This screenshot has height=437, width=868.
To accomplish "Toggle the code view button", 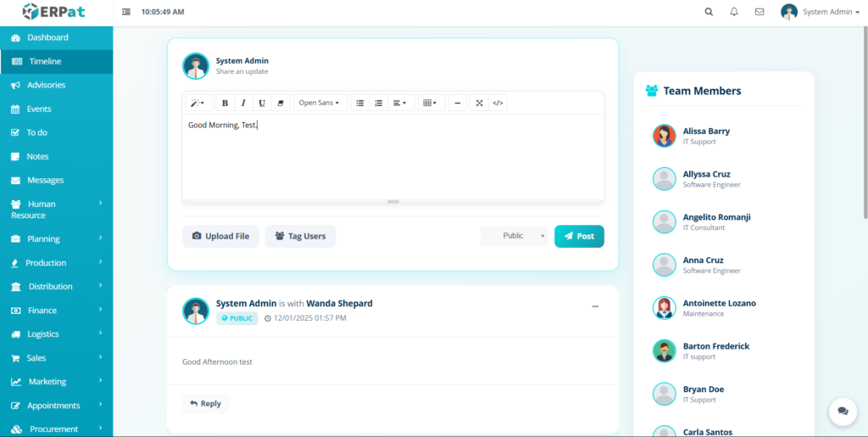I will pyautogui.click(x=498, y=103).
